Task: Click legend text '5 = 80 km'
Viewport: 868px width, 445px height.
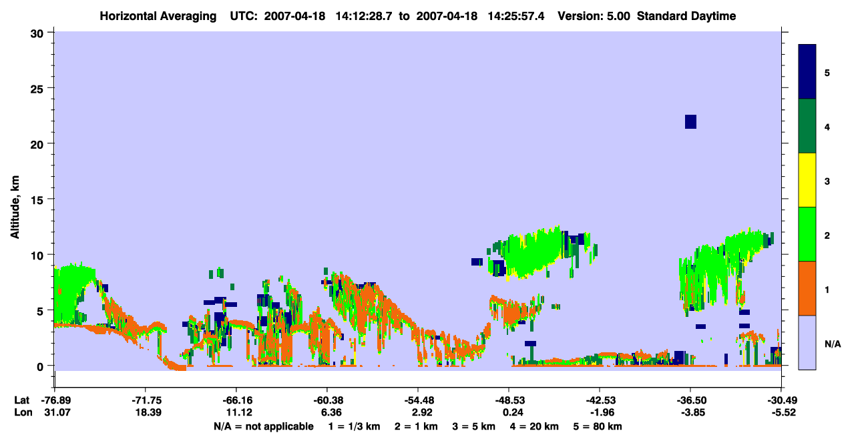Action: [599, 426]
